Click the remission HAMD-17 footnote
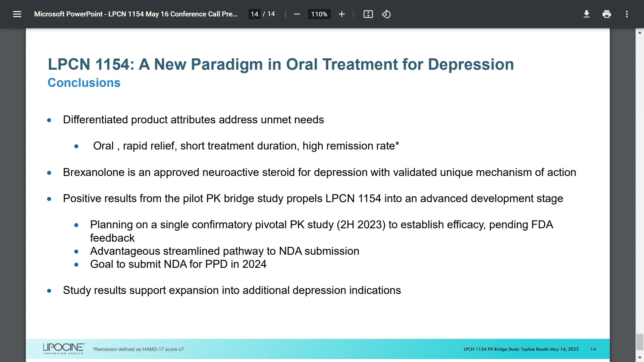Screen dimensions: 644x362 (138, 349)
